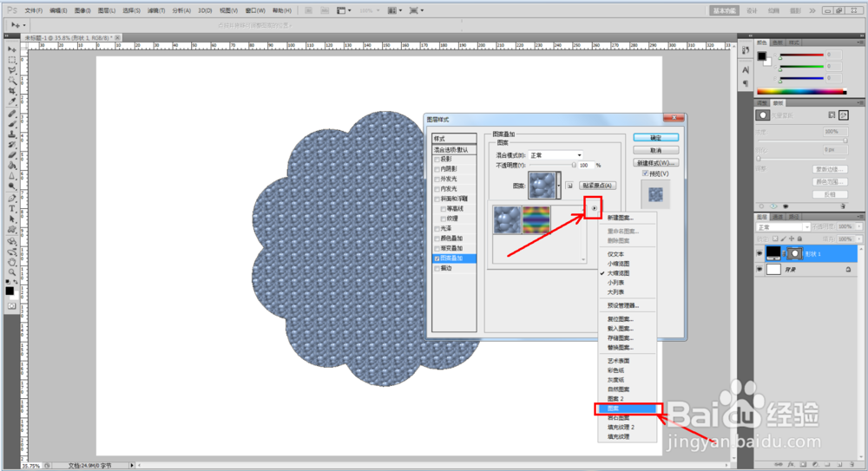
Task: Click the 新建样式(W)... button
Action: pos(656,163)
